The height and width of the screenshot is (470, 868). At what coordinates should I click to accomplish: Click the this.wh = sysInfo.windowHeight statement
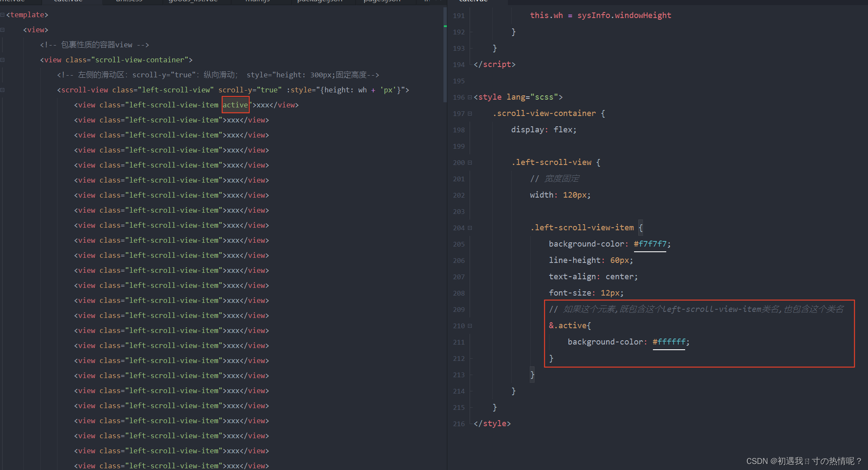[600, 15]
